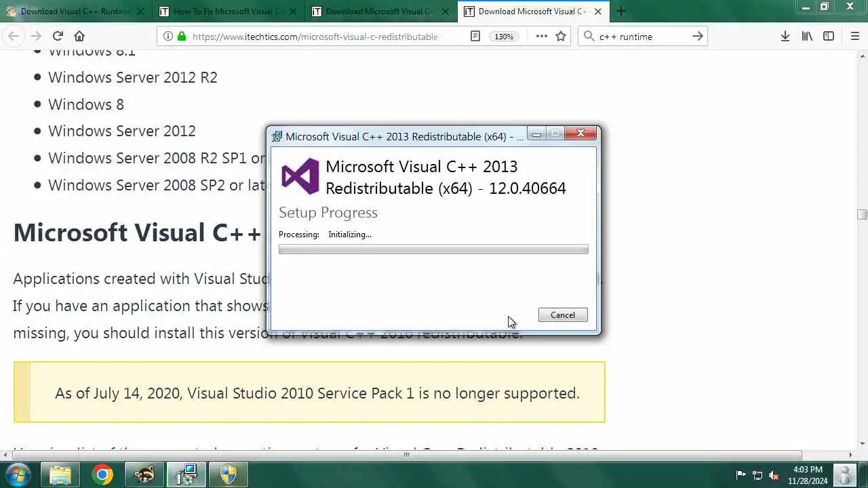Click the search go arrow
The height and width of the screenshot is (488, 868).
pyautogui.click(x=697, y=37)
